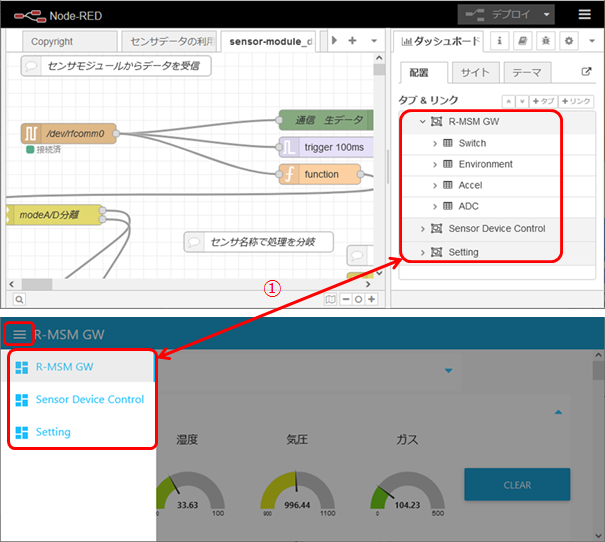Open the help book icon tab
The image size is (605, 542).
(x=522, y=41)
